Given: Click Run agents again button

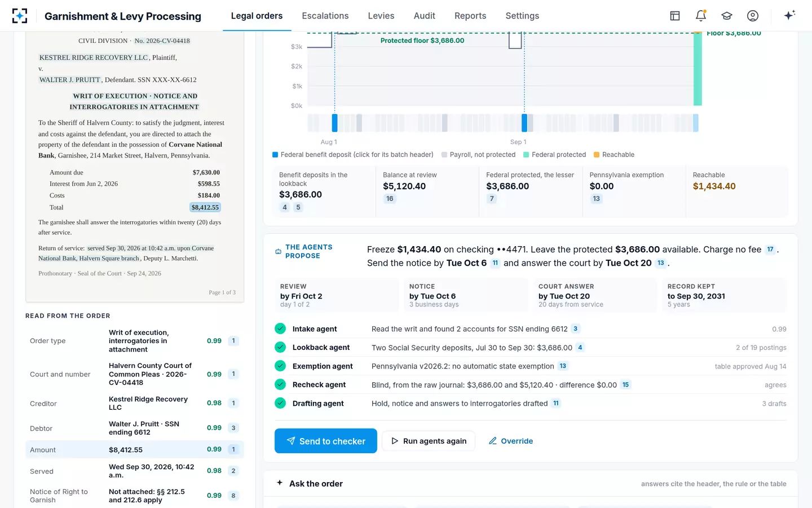Looking at the screenshot, I should pyautogui.click(x=429, y=441).
